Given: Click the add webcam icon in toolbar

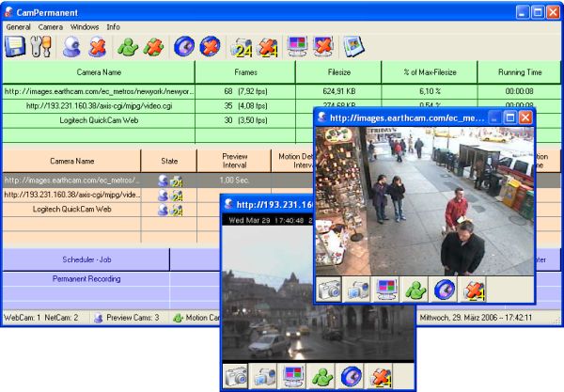Looking at the screenshot, I should tap(71, 47).
